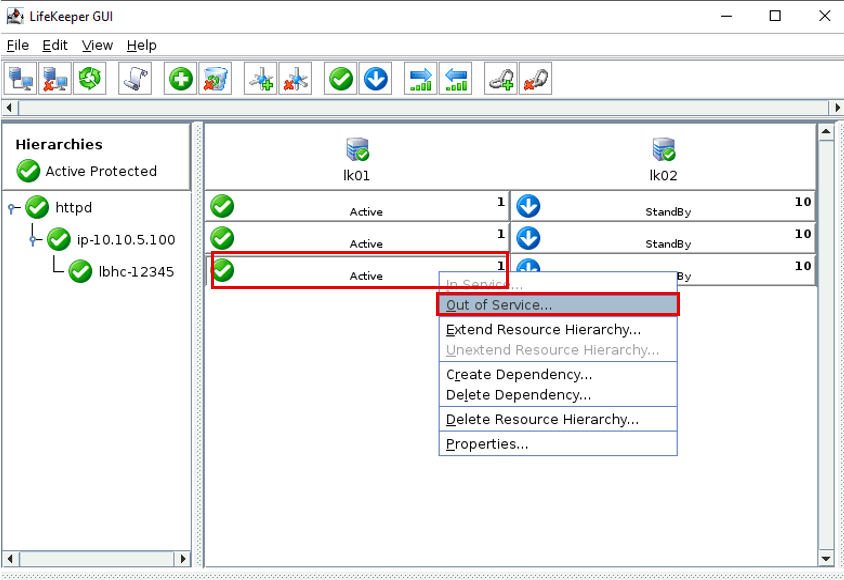The height and width of the screenshot is (580, 844).
Task: Select the httpd resource in the hierarchy tree
Action: tap(74, 208)
